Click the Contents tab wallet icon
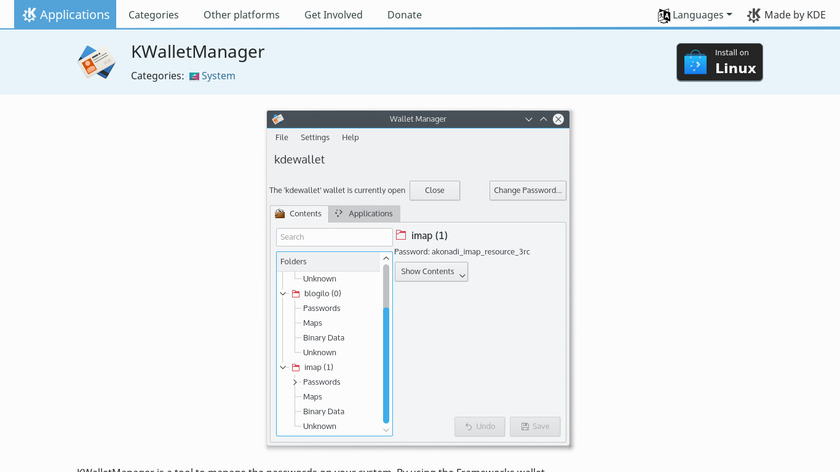Viewport: 840px width, 472px height. tap(280, 213)
